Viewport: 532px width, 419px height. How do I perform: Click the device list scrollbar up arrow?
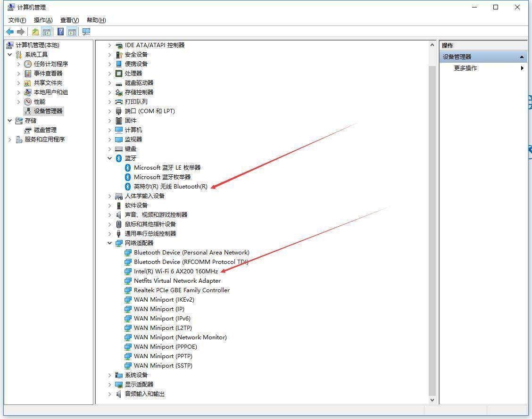coord(432,45)
